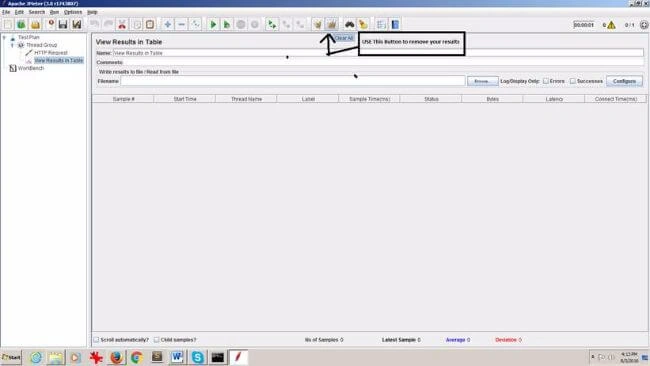Click the Configure button
Image resolution: width=650 pixels, height=366 pixels.
point(624,81)
